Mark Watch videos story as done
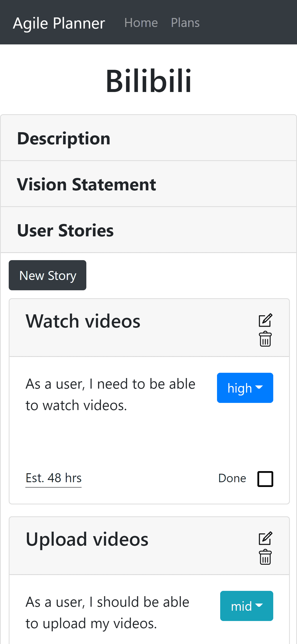 click(265, 479)
